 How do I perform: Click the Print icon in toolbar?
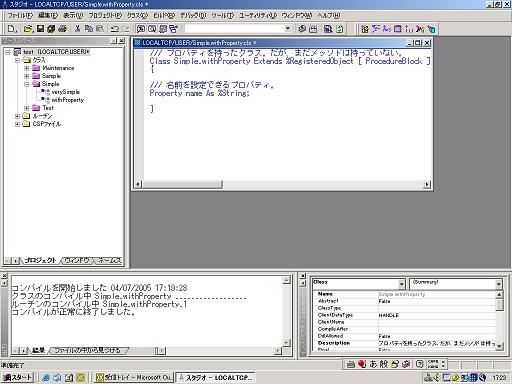coord(62,29)
